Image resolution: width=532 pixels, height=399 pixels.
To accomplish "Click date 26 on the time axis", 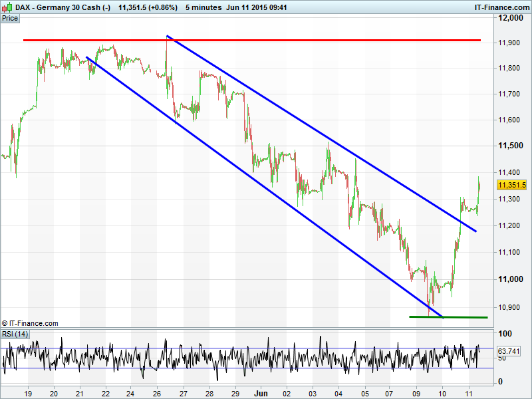I will coord(158,393).
